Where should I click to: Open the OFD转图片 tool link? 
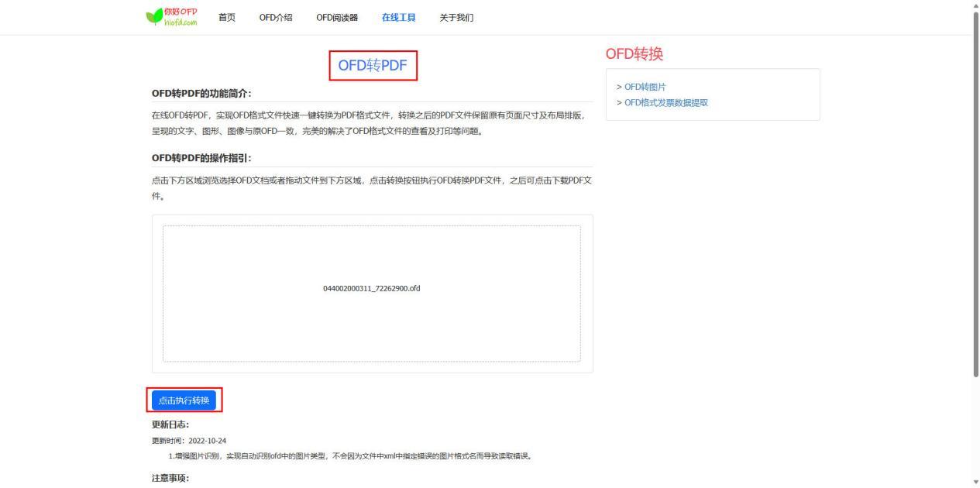[644, 87]
